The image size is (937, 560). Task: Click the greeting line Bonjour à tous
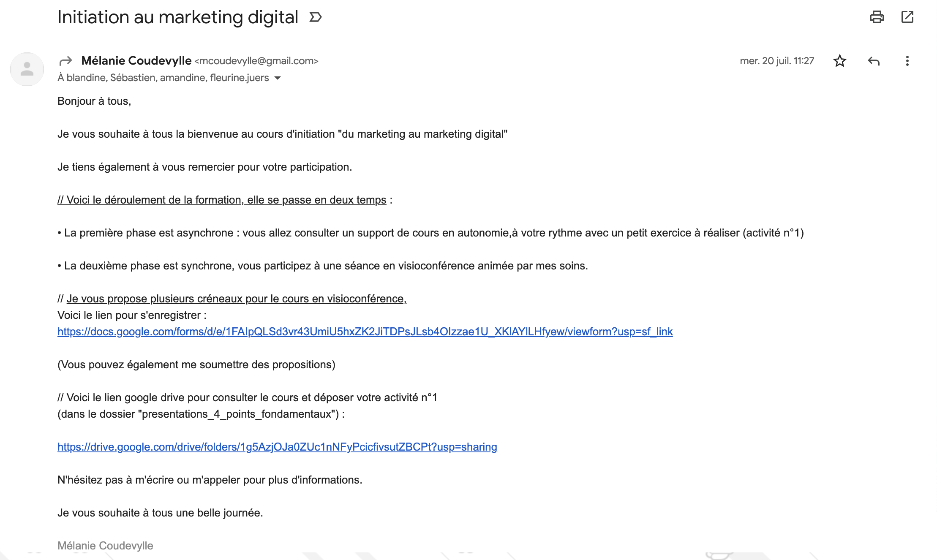pos(94,101)
